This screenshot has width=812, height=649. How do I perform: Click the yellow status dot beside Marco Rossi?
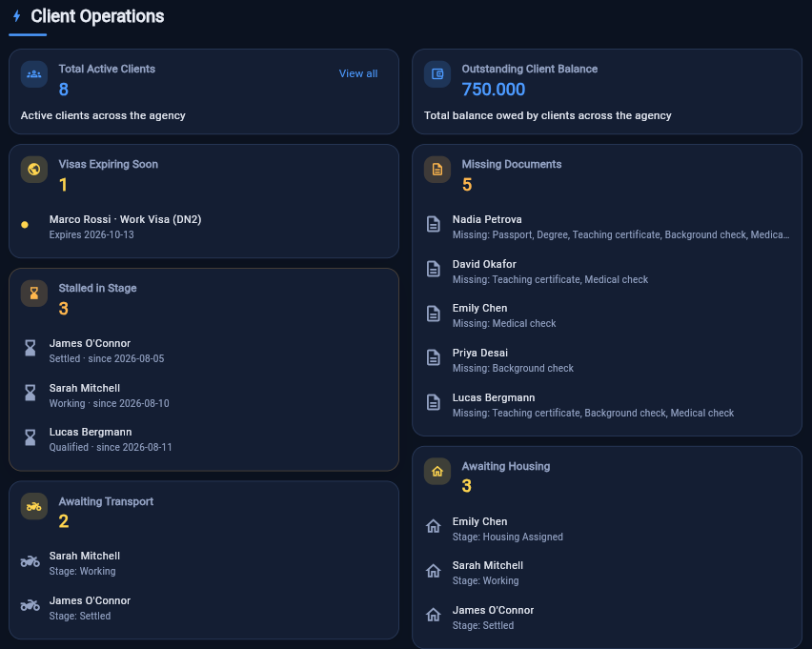coord(25,225)
